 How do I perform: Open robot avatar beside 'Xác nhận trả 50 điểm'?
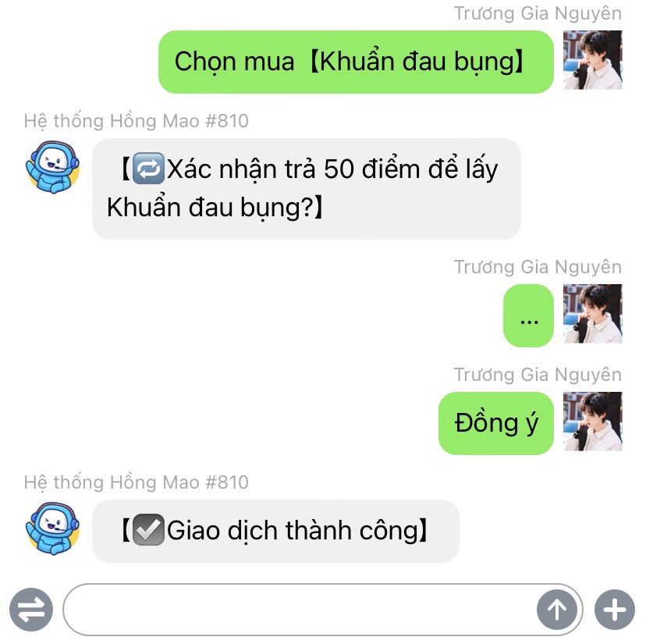pos(52,167)
